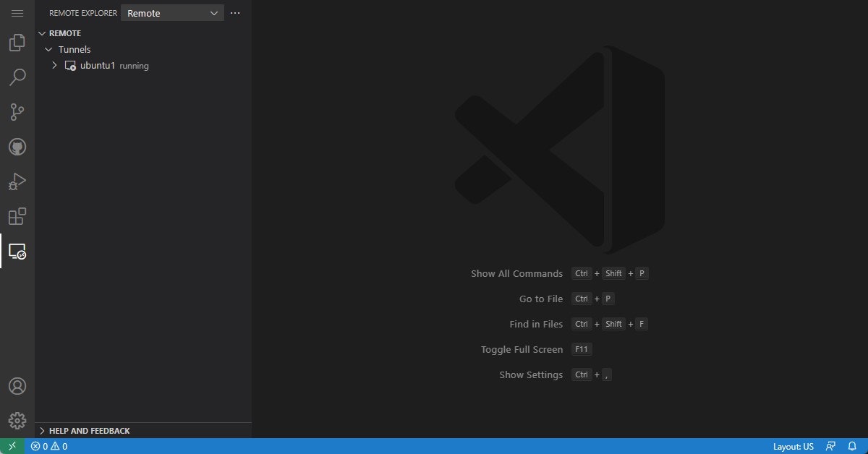Open the notifications bell in status bar
Image resolution: width=868 pixels, height=454 pixels.
coord(853,446)
